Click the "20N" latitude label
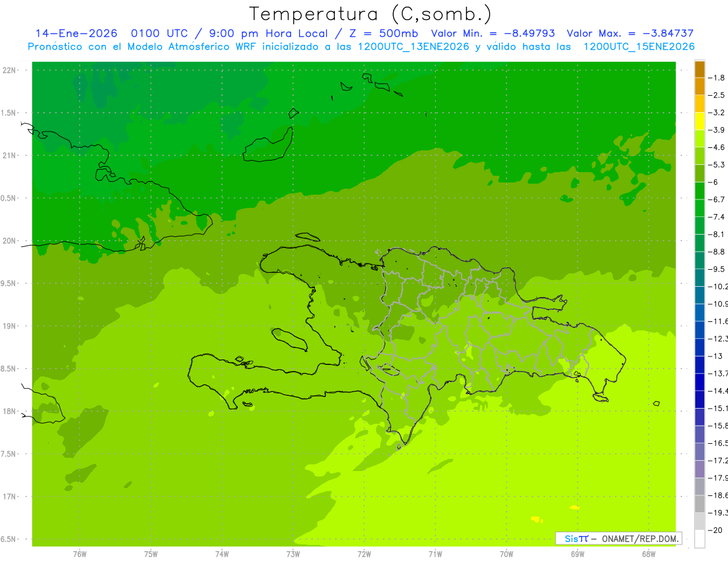This screenshot has width=728, height=562. pos(10,241)
